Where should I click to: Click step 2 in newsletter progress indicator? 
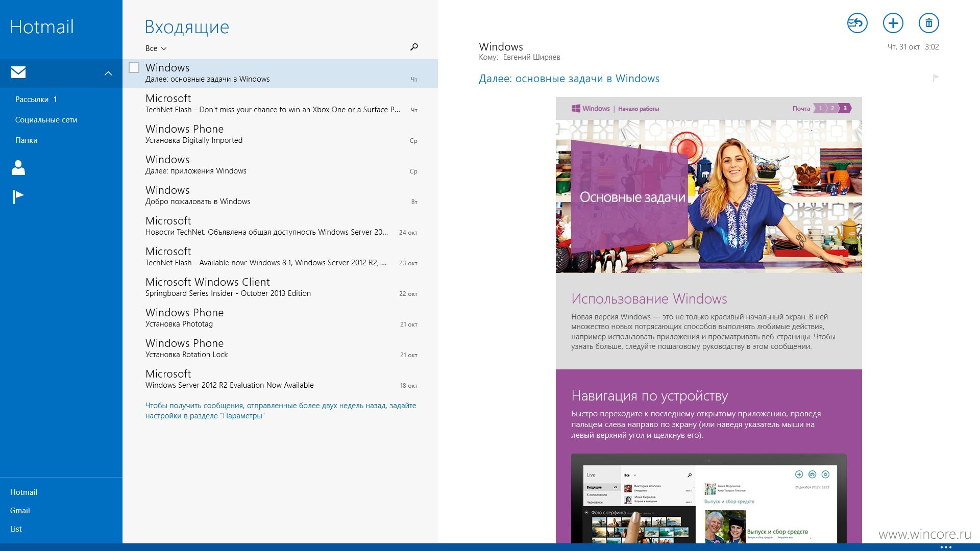coord(832,108)
